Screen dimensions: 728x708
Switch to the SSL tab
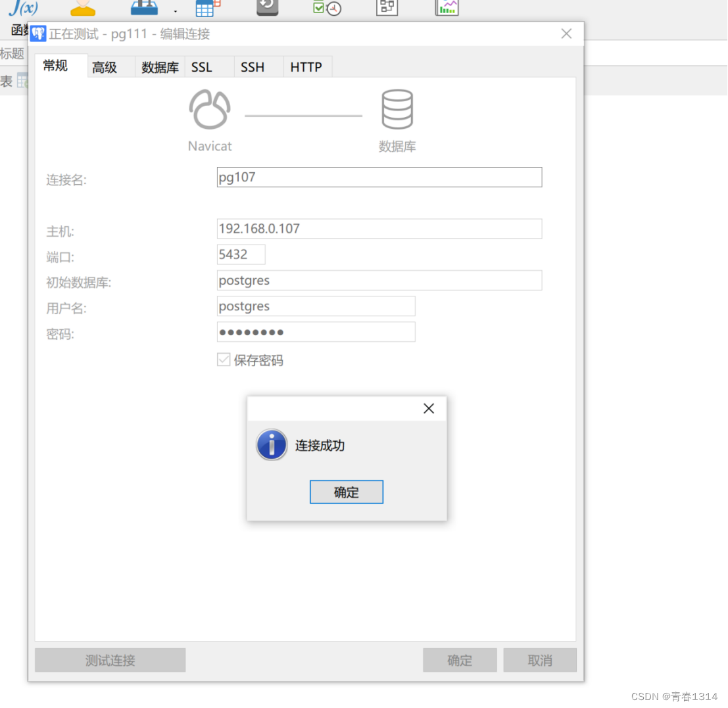[x=209, y=67]
